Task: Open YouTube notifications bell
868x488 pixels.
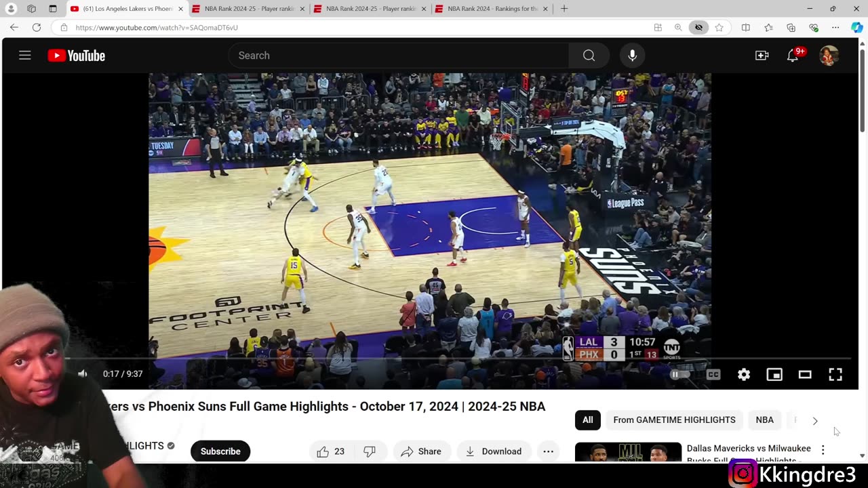Action: tap(792, 56)
